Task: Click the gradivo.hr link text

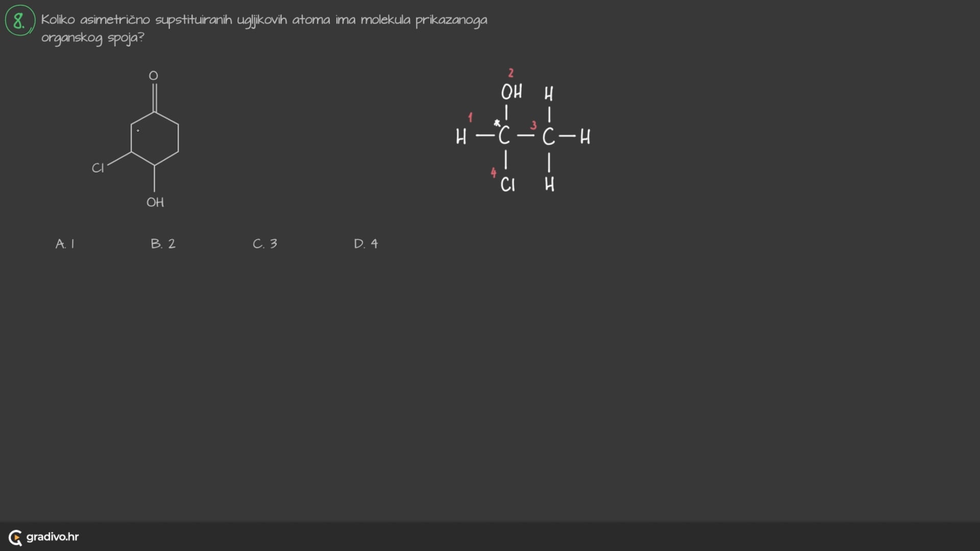Action: (x=53, y=537)
